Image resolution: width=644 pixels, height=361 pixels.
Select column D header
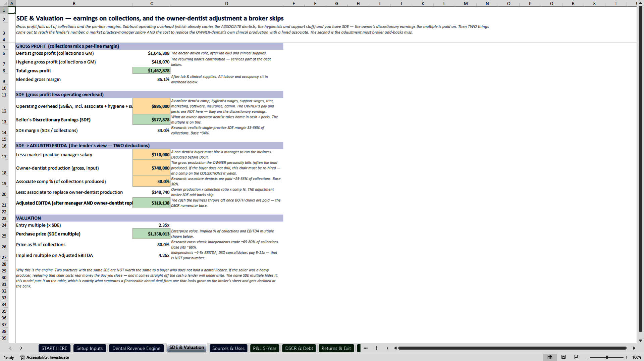coord(227,3)
